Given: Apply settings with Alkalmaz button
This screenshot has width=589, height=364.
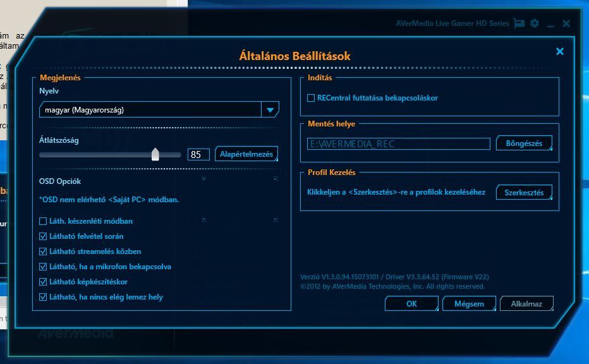Looking at the screenshot, I should [x=526, y=303].
